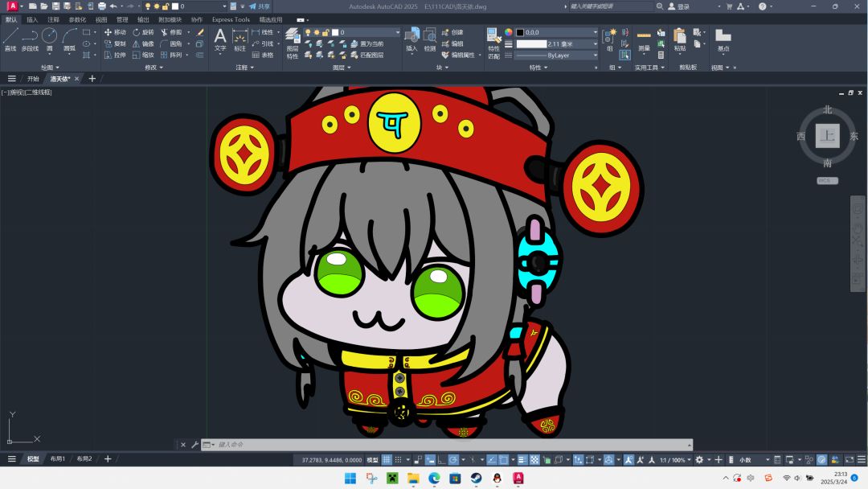This screenshot has width=868, height=489.
Task: Expand the 修改 (Modify) panel
Action: pos(154,68)
